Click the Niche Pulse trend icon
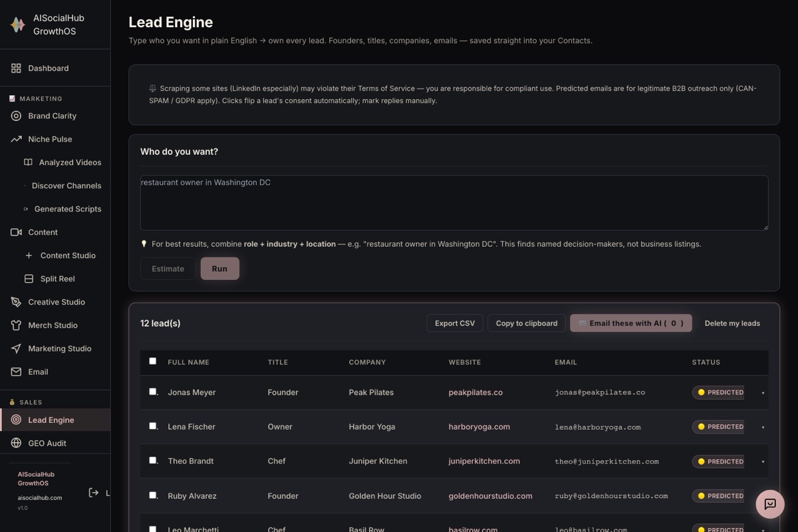Screen dimensions: 798x532 pos(16,139)
